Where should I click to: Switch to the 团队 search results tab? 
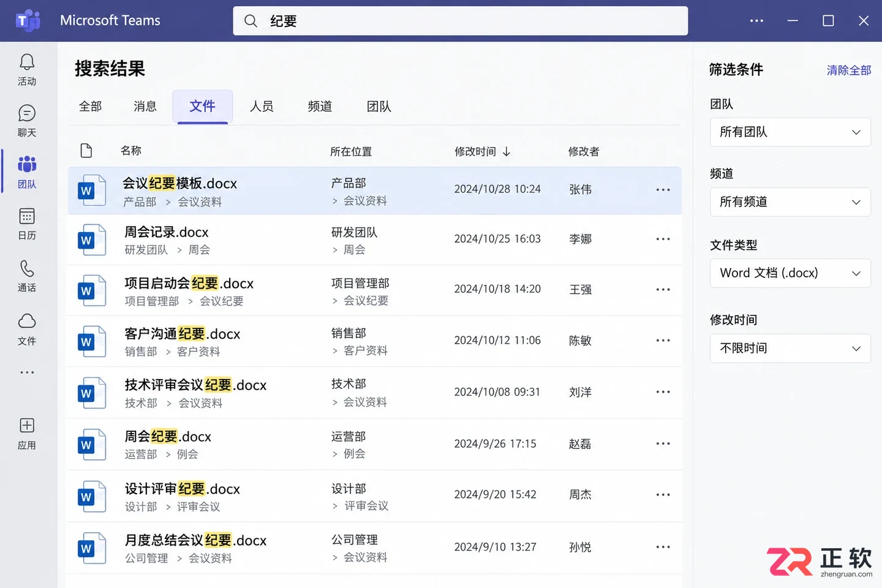pyautogui.click(x=379, y=107)
